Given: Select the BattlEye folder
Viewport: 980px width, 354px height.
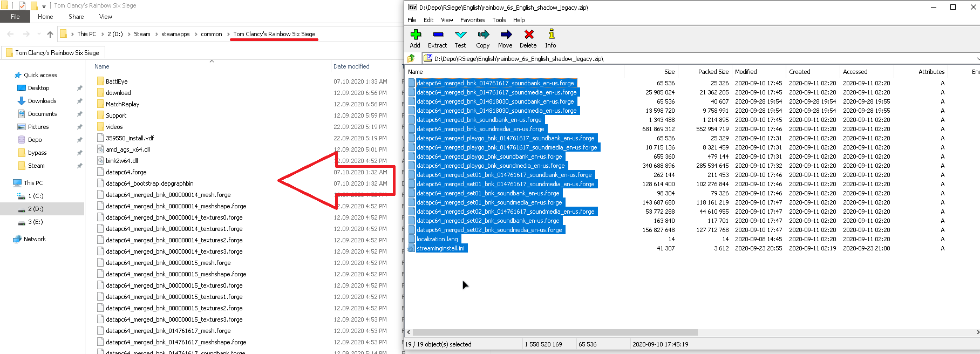Looking at the screenshot, I should (117, 81).
